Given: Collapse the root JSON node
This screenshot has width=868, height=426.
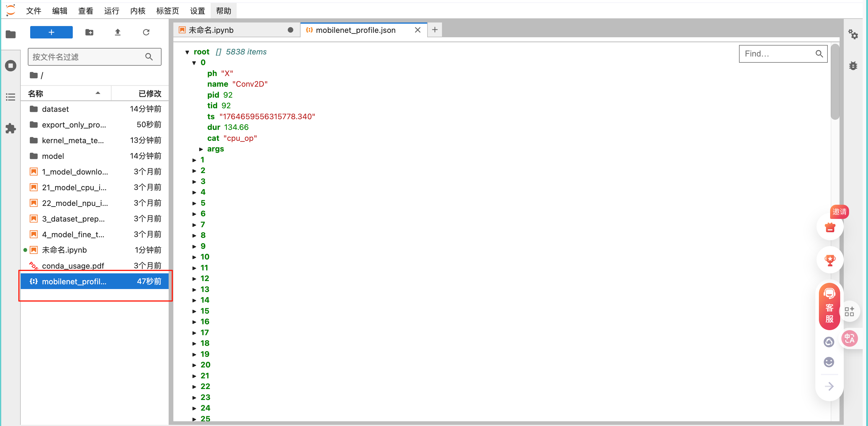Looking at the screenshot, I should pyautogui.click(x=187, y=52).
